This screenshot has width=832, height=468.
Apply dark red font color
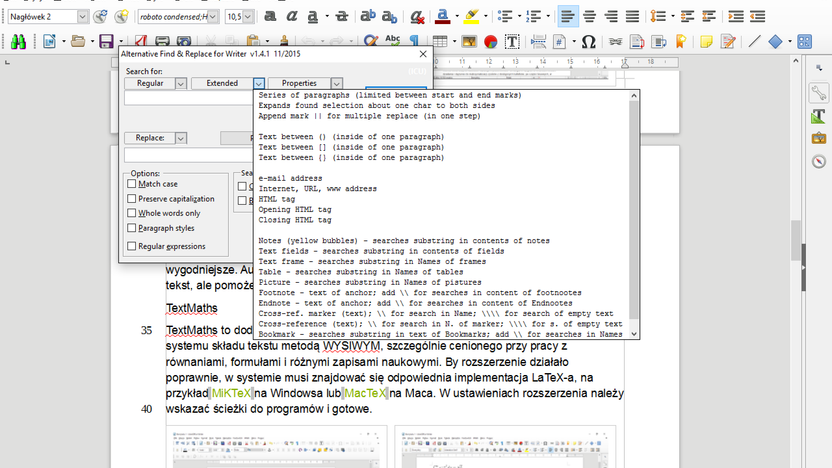(x=442, y=16)
